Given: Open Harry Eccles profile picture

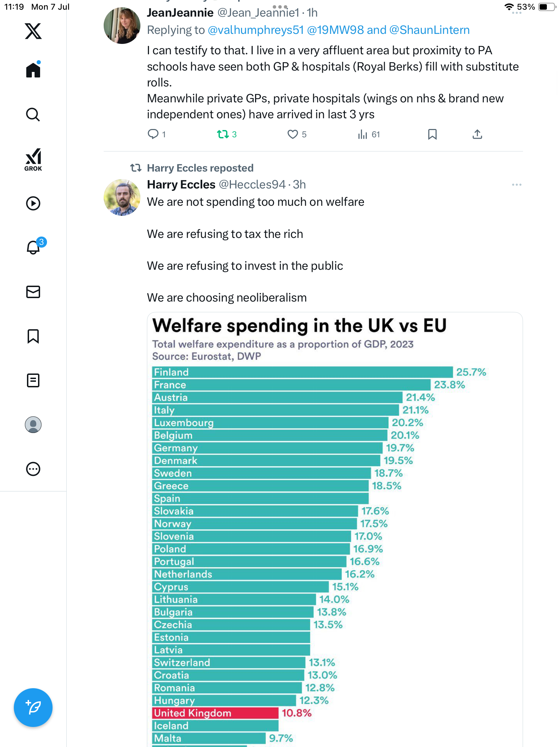Looking at the screenshot, I should [122, 197].
